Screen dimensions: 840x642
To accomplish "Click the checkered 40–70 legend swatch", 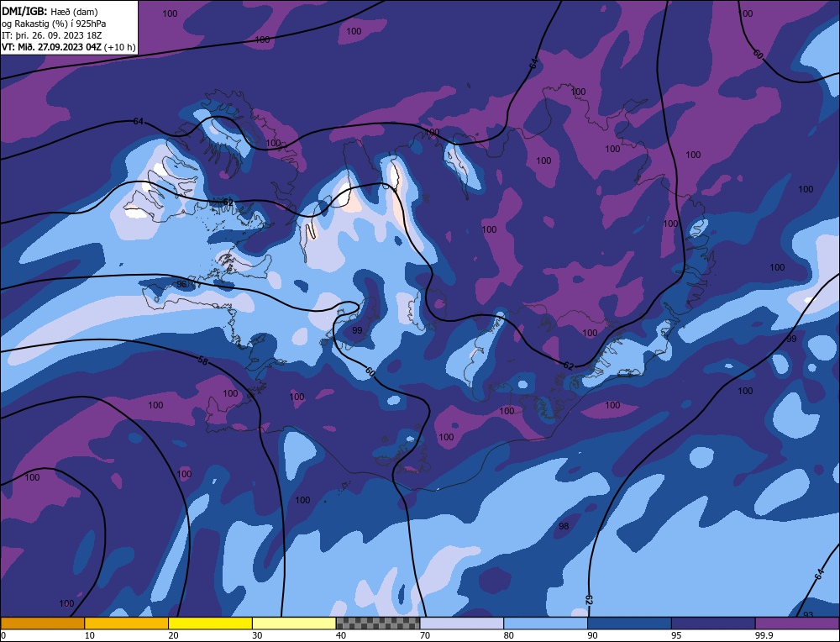I will [x=378, y=623].
